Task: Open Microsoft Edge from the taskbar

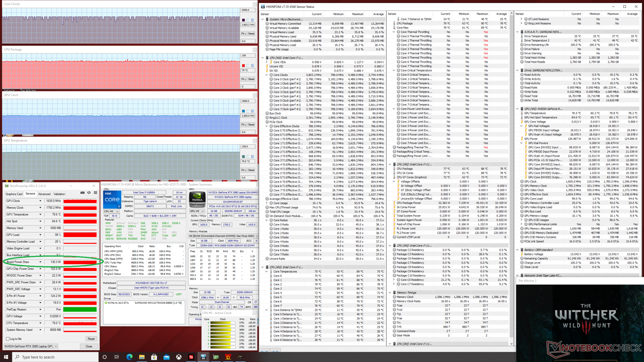Action: click(129, 357)
